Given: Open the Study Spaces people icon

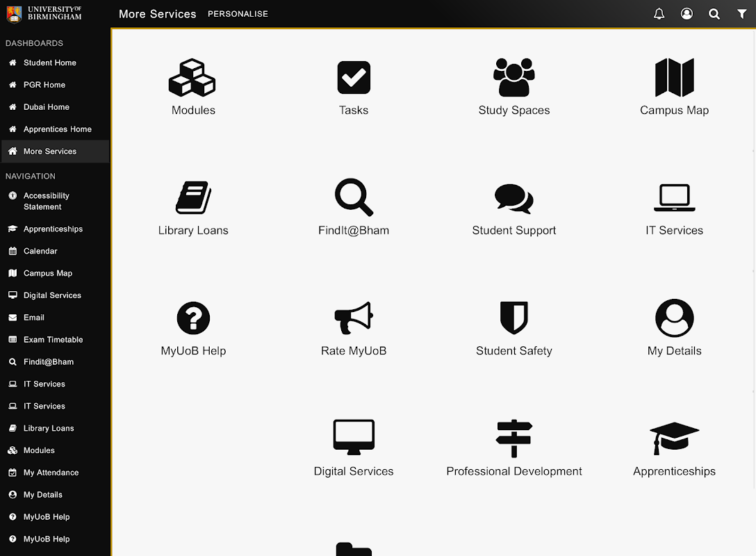Looking at the screenshot, I should 514,78.
